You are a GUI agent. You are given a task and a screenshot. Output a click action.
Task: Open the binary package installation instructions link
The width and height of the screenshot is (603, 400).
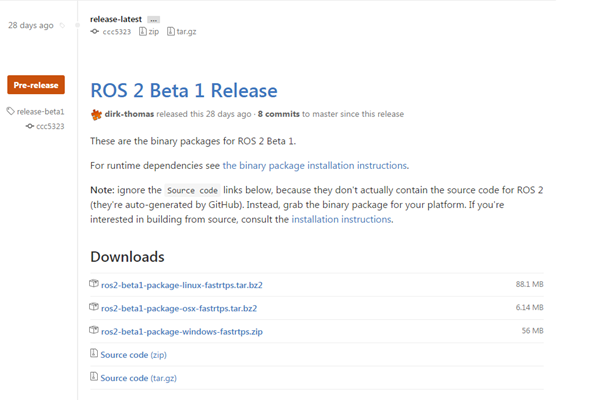pos(315,166)
